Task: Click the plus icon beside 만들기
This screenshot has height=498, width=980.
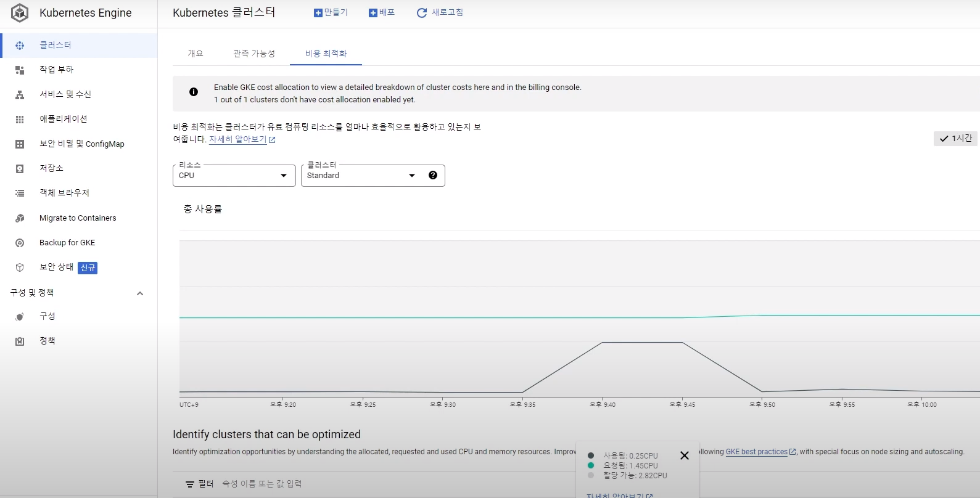Action: 318,13
